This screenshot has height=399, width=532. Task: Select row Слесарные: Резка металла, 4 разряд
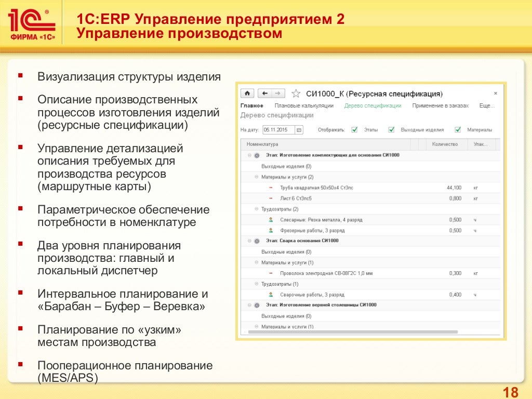[x=370, y=220]
